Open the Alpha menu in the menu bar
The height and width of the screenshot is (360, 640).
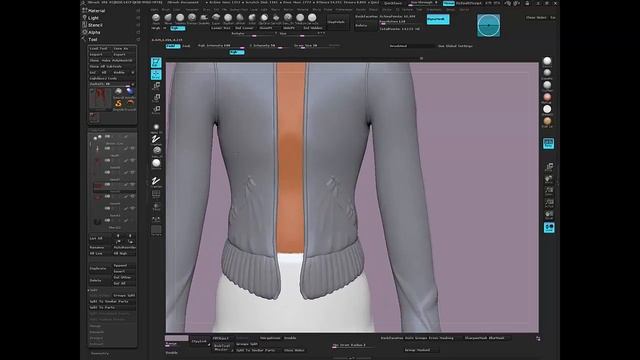pyautogui.click(x=154, y=9)
